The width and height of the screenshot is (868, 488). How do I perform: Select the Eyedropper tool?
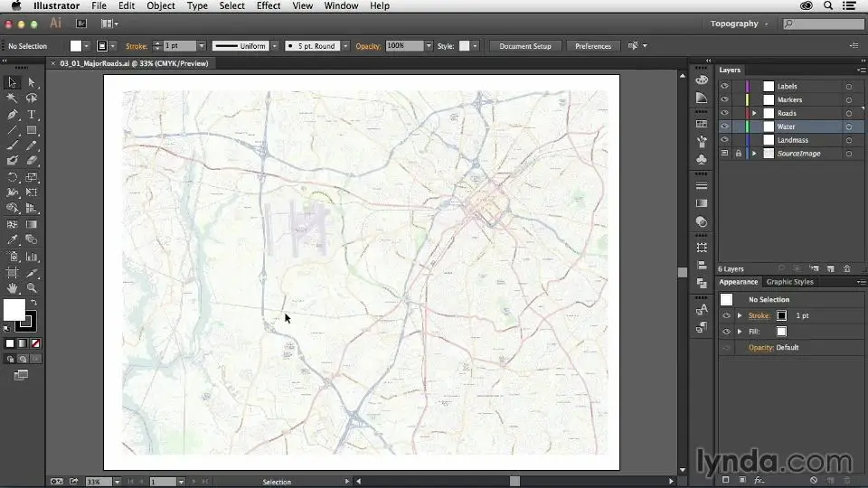tap(12, 239)
